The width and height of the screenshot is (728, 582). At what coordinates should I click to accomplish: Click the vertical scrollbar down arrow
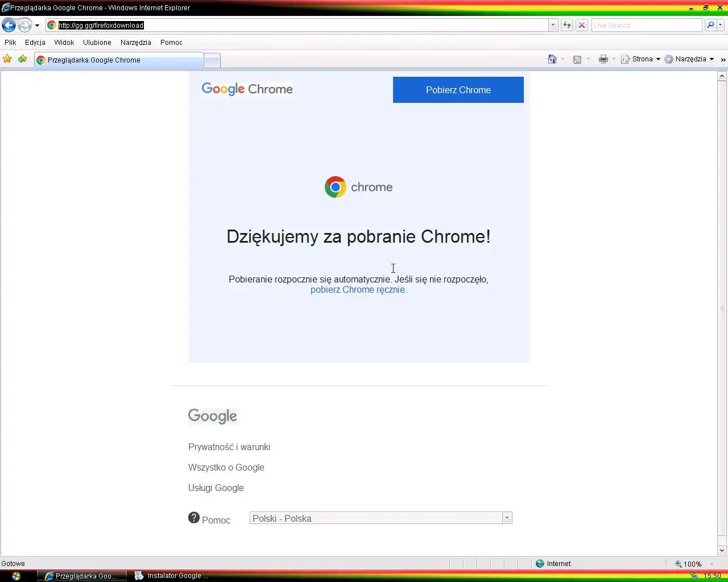tap(722, 550)
